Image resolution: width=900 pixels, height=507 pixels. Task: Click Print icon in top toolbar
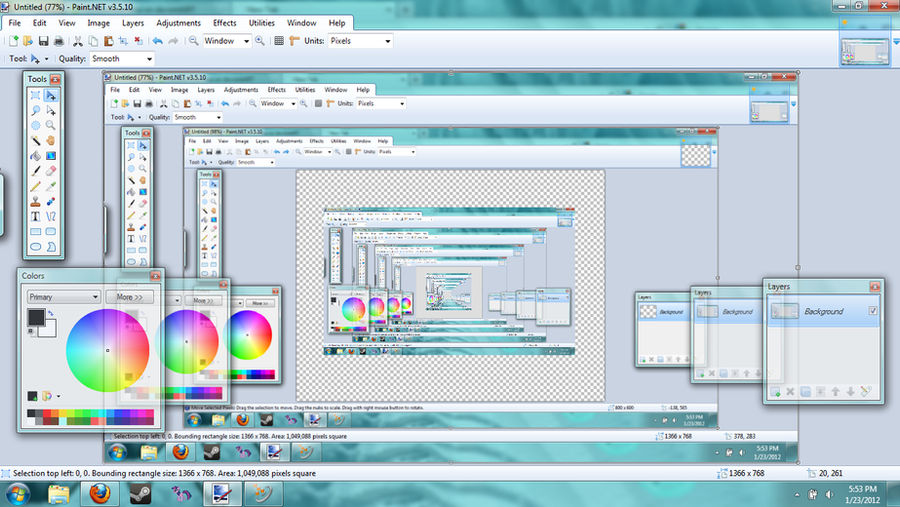pos(59,41)
